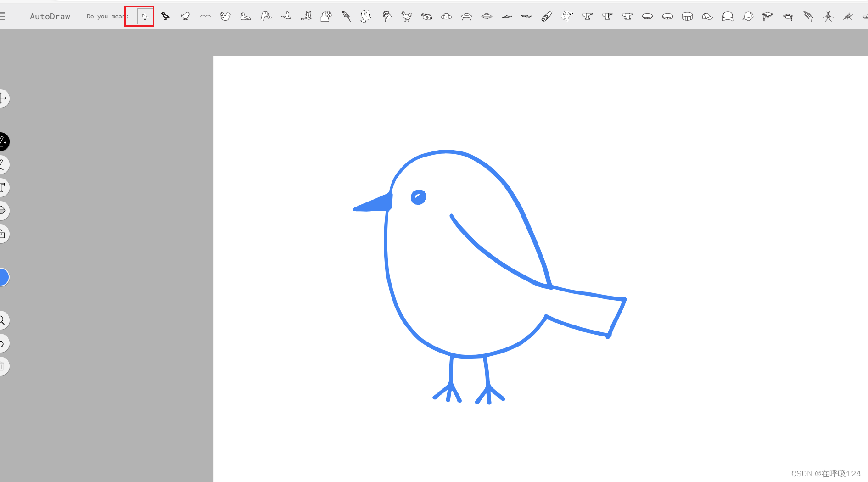This screenshot has height=482, width=868.
Task: Pick the small faint chick suggestion
Action: (145, 17)
